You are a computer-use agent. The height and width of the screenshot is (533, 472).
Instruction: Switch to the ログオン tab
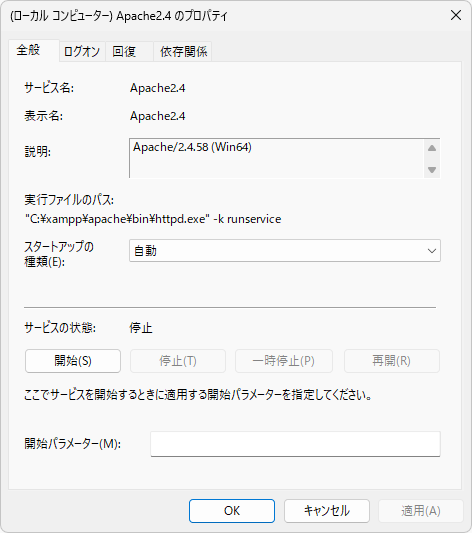coord(82,52)
